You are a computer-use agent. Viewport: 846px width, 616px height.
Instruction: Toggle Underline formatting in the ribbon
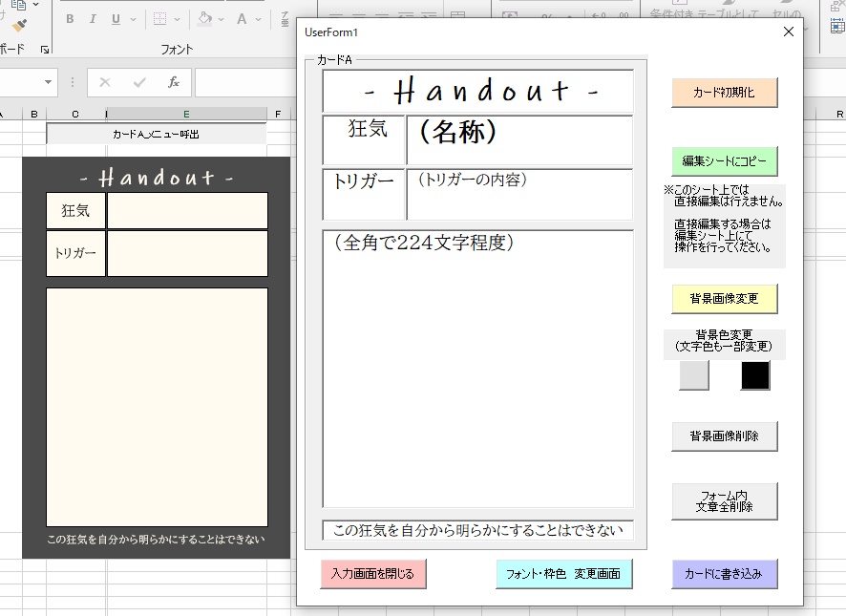pos(116,19)
